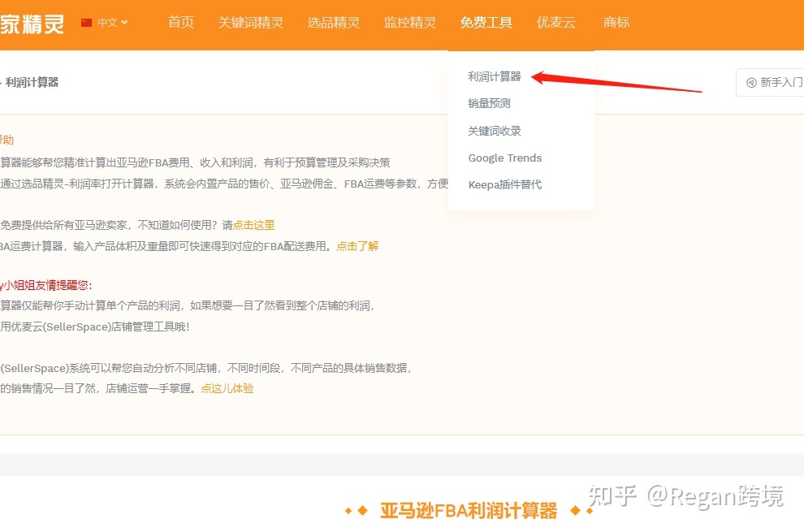Click the China flag language icon

coord(87,23)
